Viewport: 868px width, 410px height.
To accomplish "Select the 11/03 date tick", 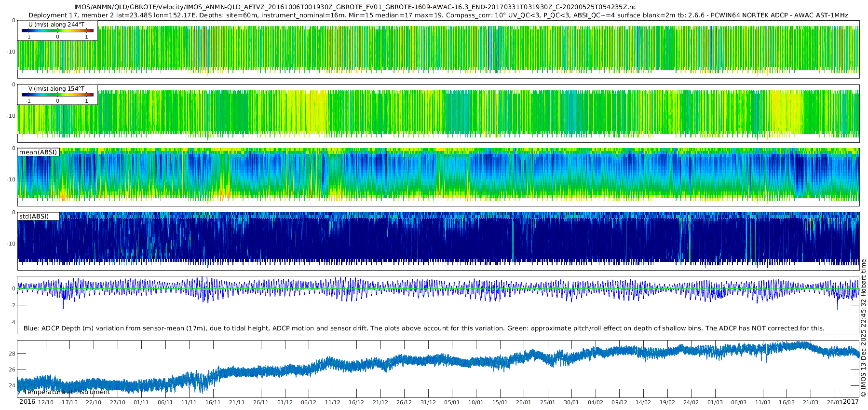I will pos(763,402).
